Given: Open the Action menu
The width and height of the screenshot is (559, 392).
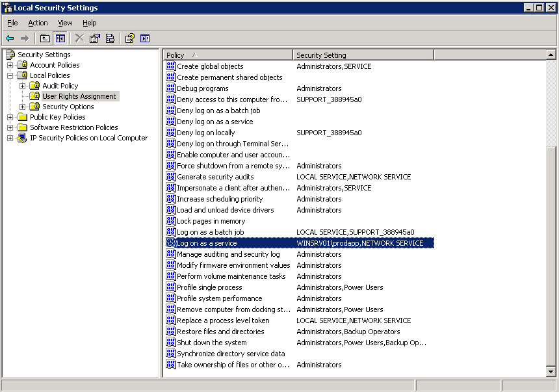Looking at the screenshot, I should tap(38, 23).
